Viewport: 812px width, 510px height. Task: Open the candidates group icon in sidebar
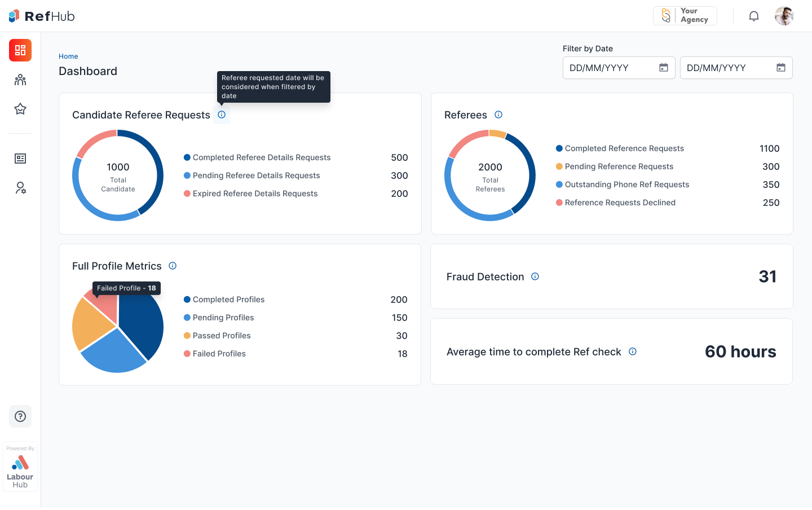[x=20, y=80]
